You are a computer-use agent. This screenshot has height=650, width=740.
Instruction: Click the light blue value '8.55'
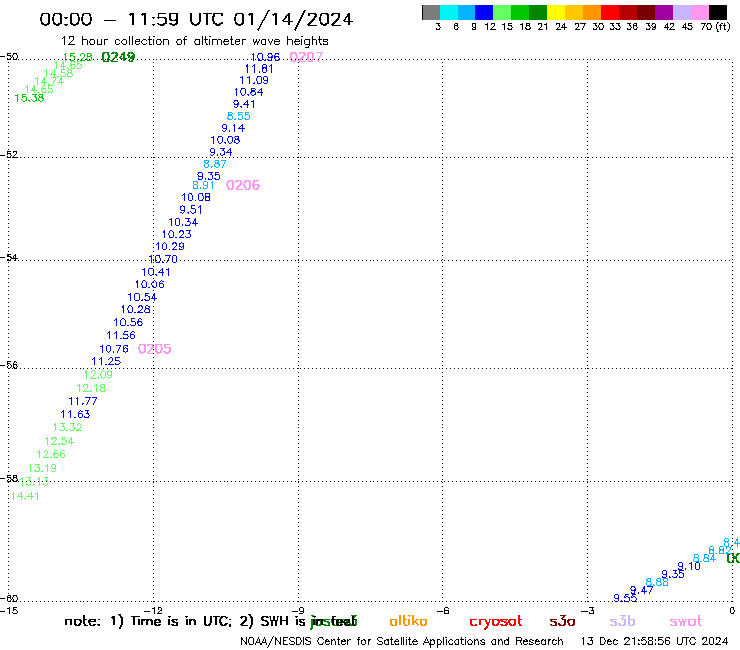point(238,116)
